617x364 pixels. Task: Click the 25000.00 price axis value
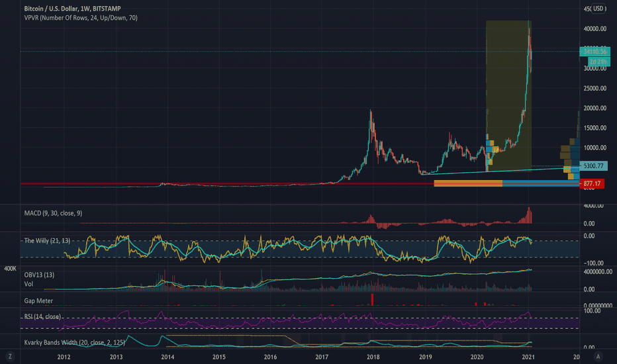[x=595, y=88]
